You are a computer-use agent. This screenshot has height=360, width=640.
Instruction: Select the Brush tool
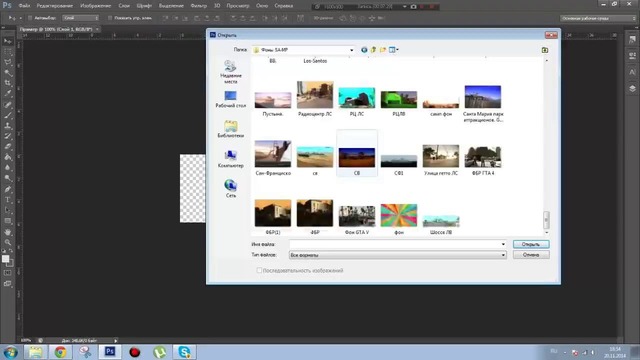(8, 116)
